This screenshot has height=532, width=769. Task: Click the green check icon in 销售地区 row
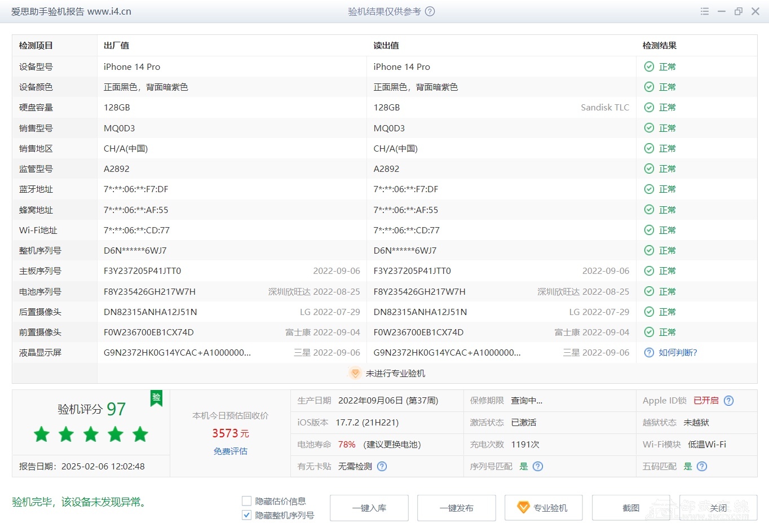[649, 148]
